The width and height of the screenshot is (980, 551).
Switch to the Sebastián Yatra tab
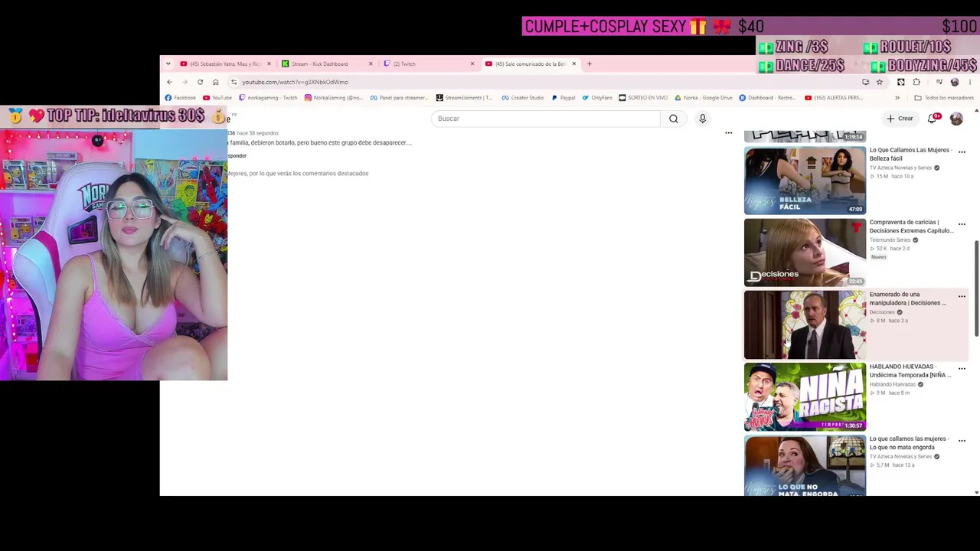pos(225,64)
